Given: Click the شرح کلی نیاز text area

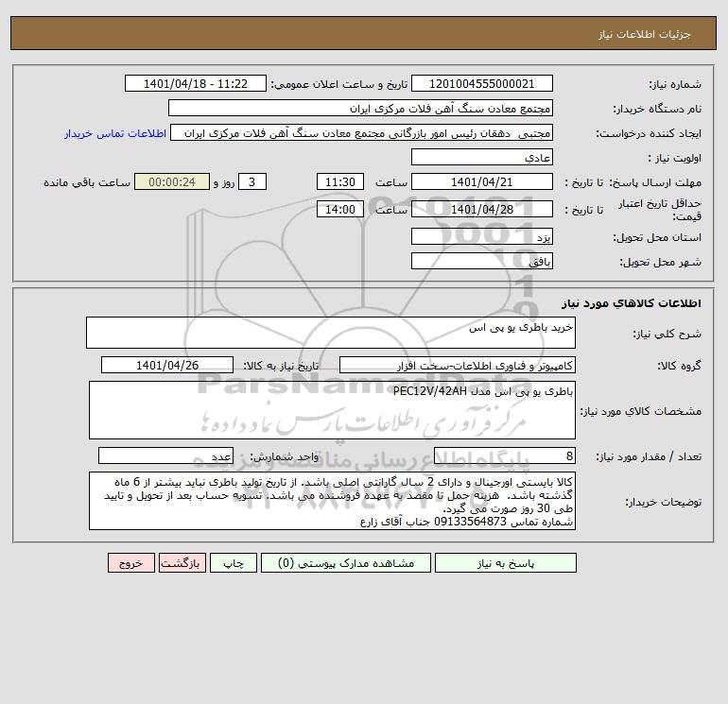Looking at the screenshot, I should 331,333.
